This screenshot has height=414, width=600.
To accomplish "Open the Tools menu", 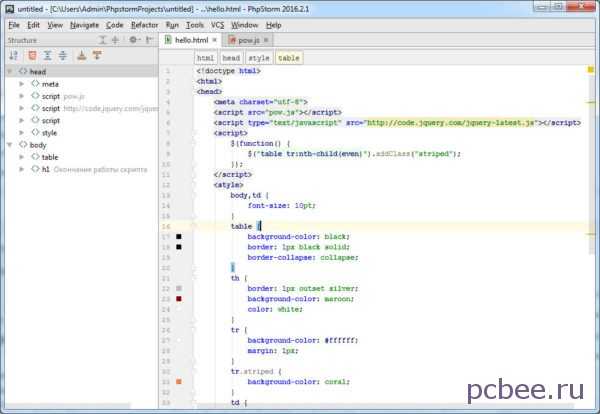I will click(195, 25).
